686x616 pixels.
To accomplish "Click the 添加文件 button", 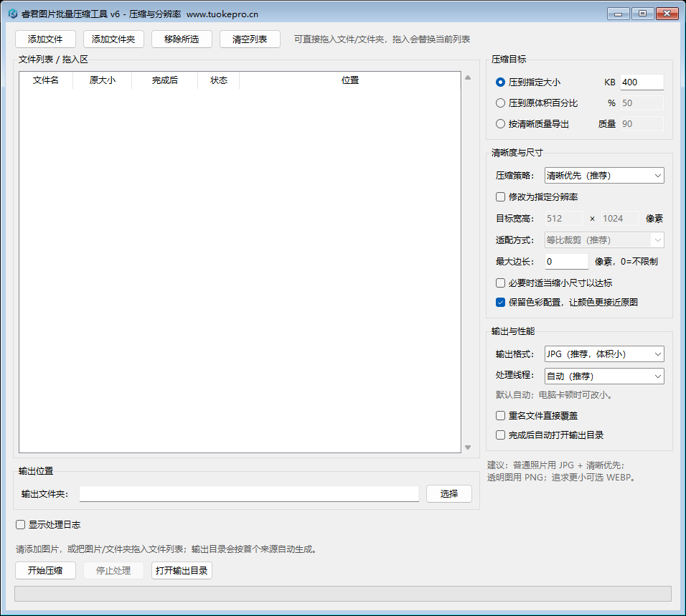I will (45, 39).
